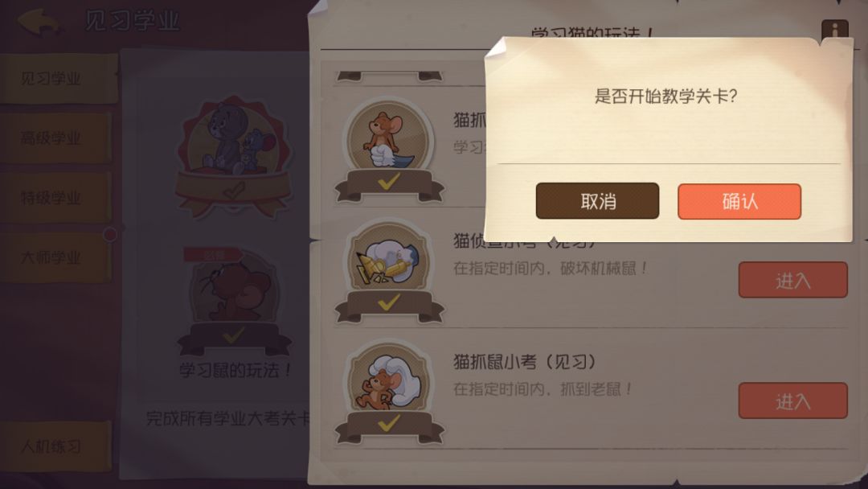Click the checkmark under the Tom medal
Image resolution: width=868 pixels, height=489 pixels.
(x=234, y=191)
